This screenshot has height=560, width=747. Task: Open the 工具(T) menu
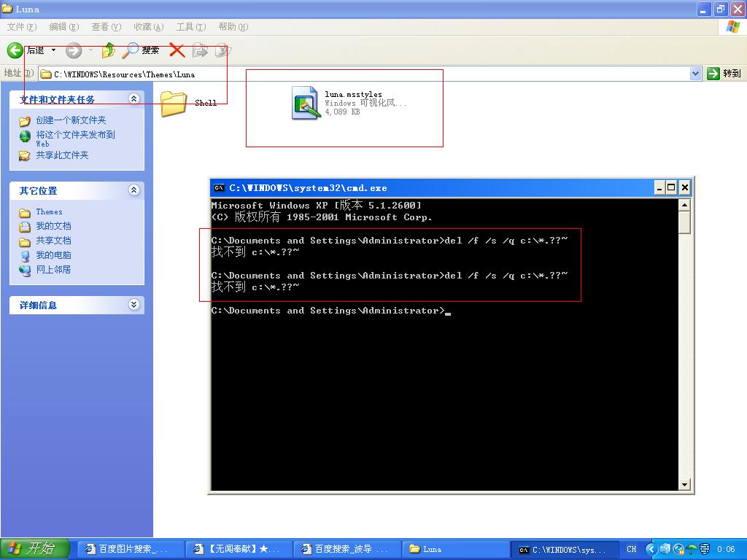(x=191, y=27)
